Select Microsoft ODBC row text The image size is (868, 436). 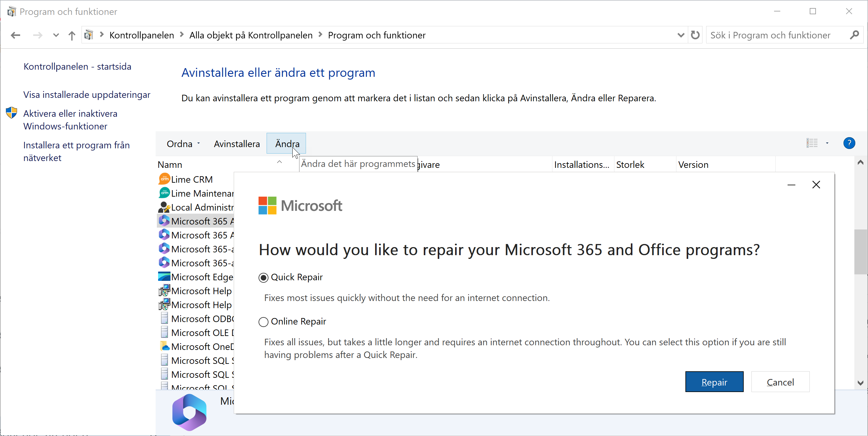tap(202, 319)
